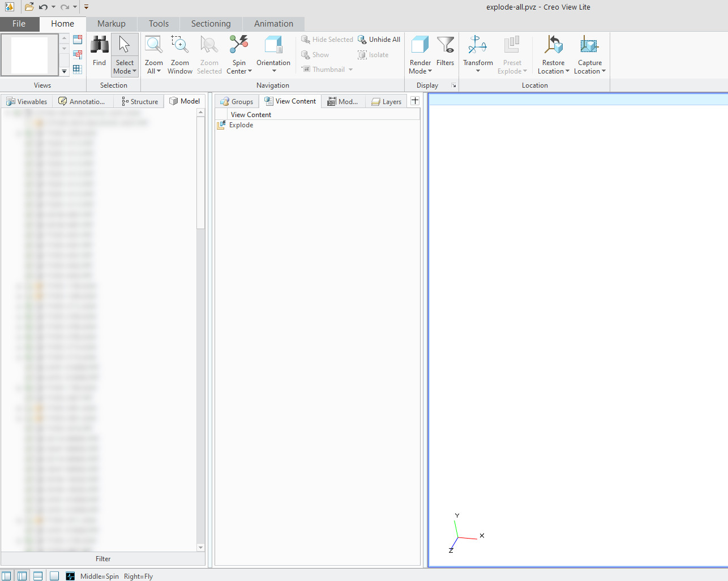728x581 pixels.
Task: Toggle the single-pane layout in the status bar
Action: click(54, 575)
